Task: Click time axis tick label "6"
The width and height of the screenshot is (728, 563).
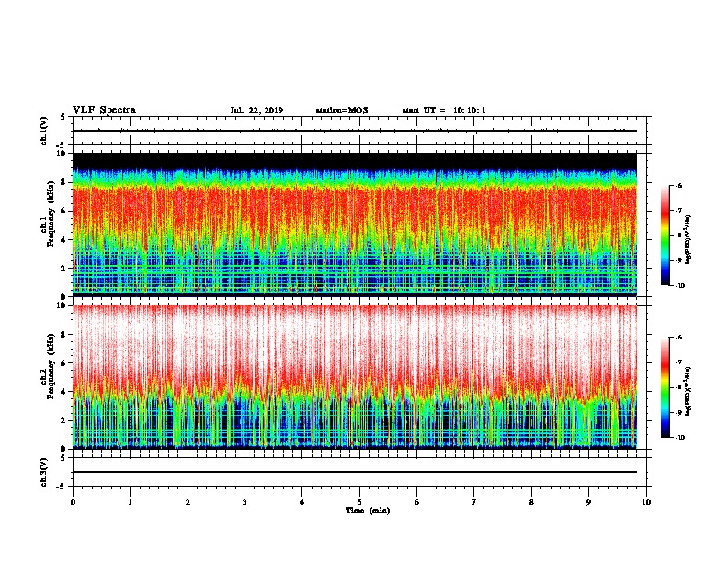Action: click(417, 502)
